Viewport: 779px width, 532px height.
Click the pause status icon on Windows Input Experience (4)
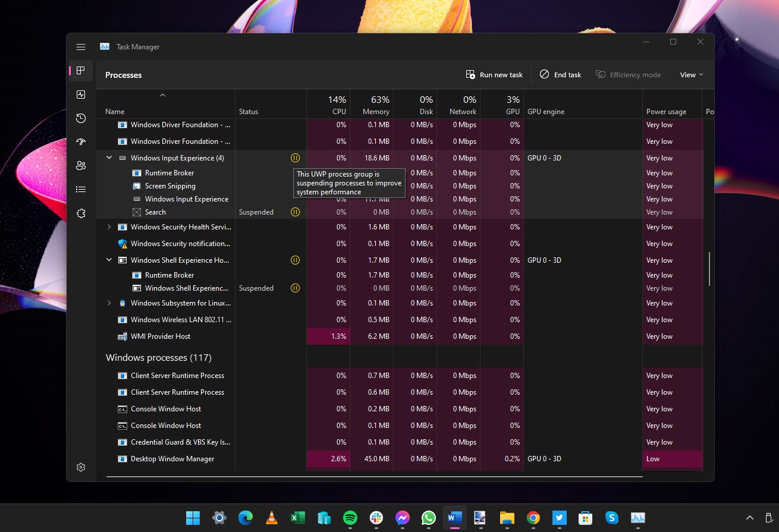[295, 158]
